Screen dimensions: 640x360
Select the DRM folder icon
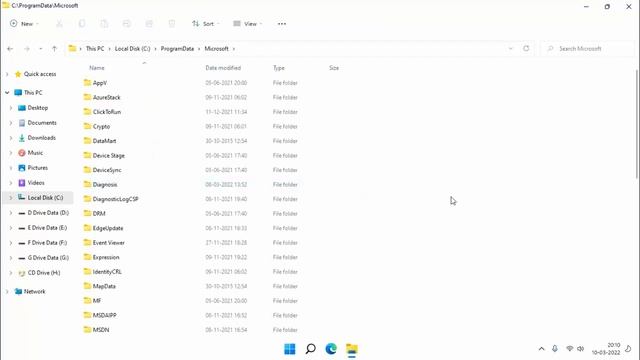click(87, 213)
